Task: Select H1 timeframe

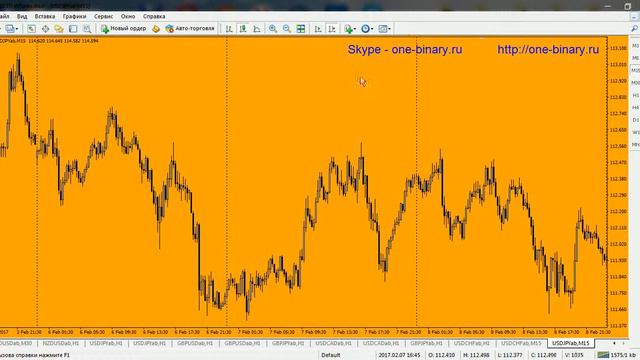Action: click(x=635, y=95)
